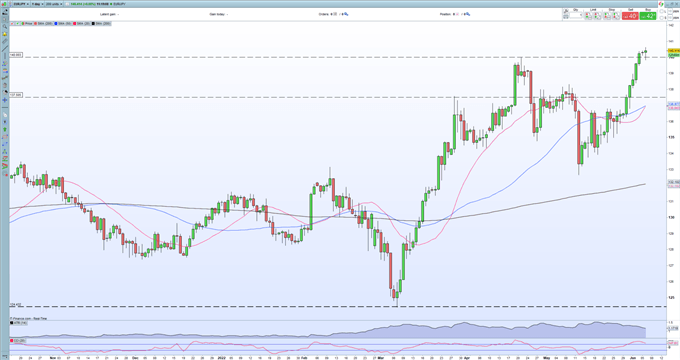Click the 124.402 horizontal line label

click(15, 304)
